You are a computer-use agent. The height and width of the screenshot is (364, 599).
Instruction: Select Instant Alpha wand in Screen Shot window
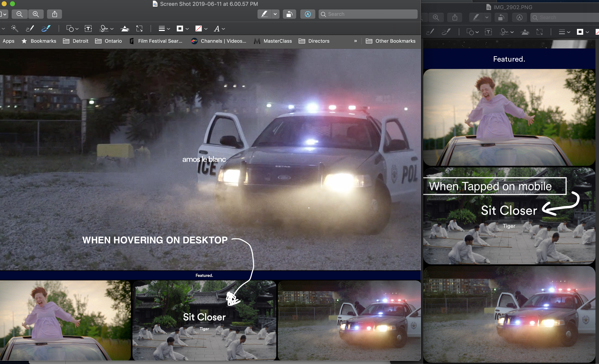(x=15, y=29)
